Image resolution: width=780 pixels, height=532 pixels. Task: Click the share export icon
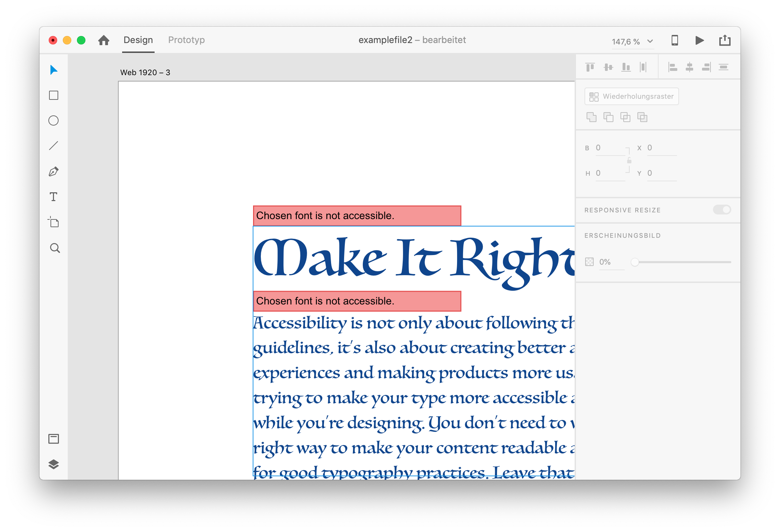pos(725,40)
